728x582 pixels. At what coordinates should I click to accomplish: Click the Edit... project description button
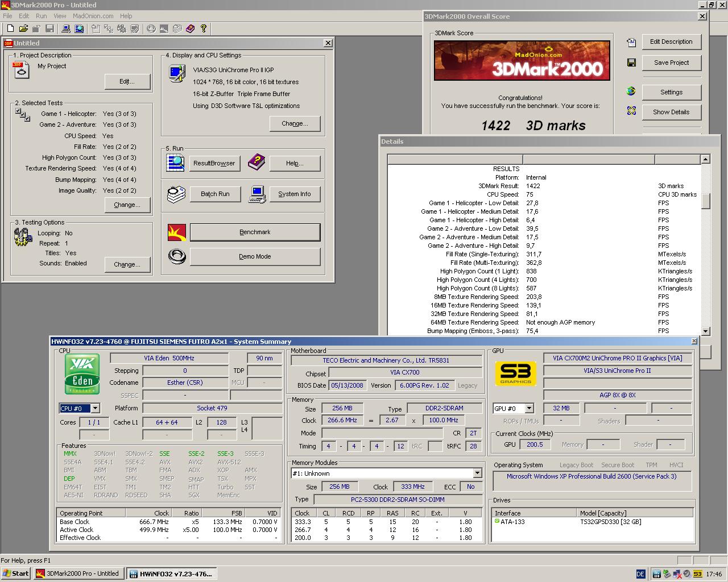(x=127, y=82)
